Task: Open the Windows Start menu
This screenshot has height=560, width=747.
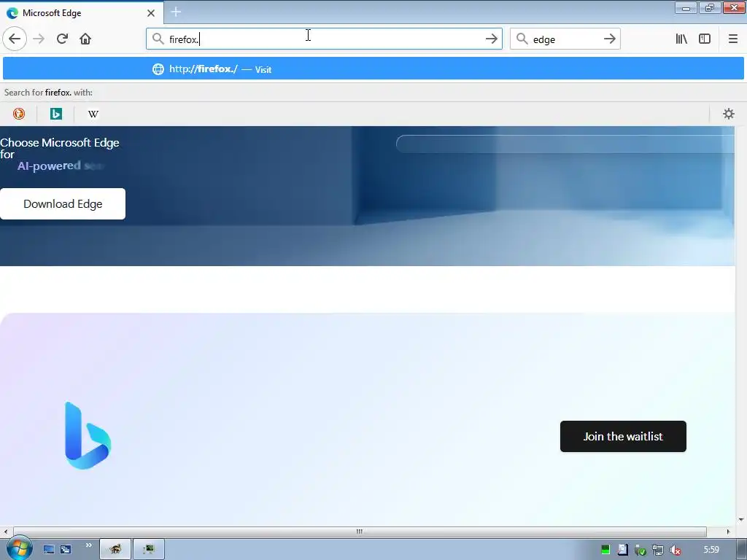Action: pyautogui.click(x=18, y=548)
